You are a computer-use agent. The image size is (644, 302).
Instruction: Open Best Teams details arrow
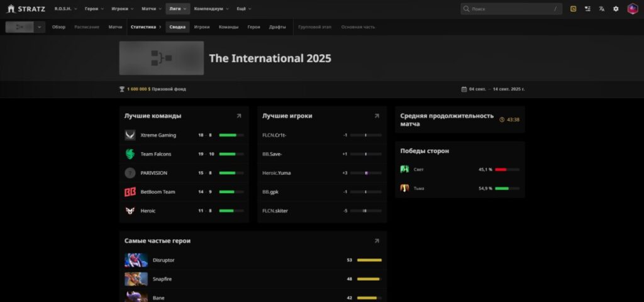239,116
